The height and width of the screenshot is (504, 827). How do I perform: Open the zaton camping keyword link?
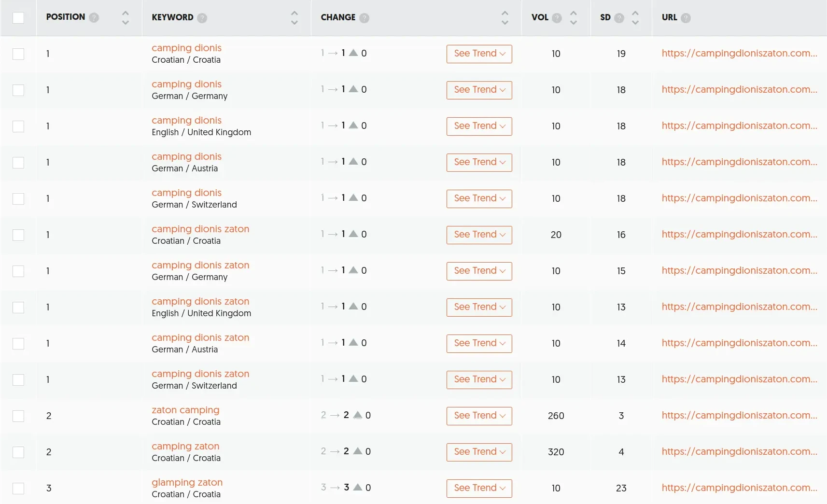[x=185, y=410]
